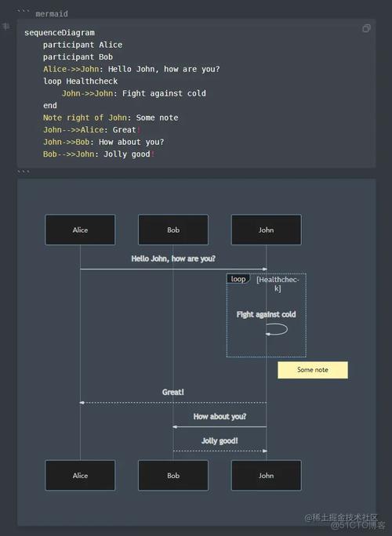
Task: Click the Jolly good! message label
Action: coord(220,440)
